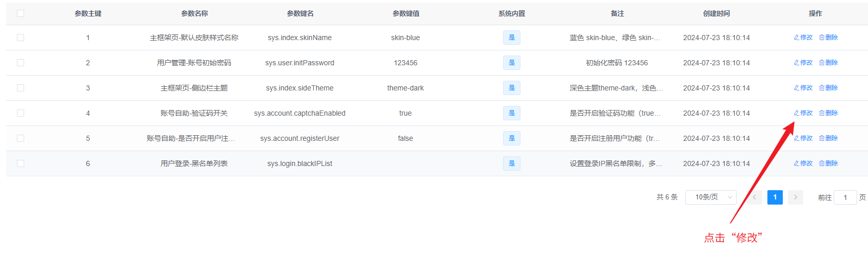The image size is (868, 275).
Task: Delete the sys.account.registerUser row
Action: pyautogui.click(x=828, y=138)
